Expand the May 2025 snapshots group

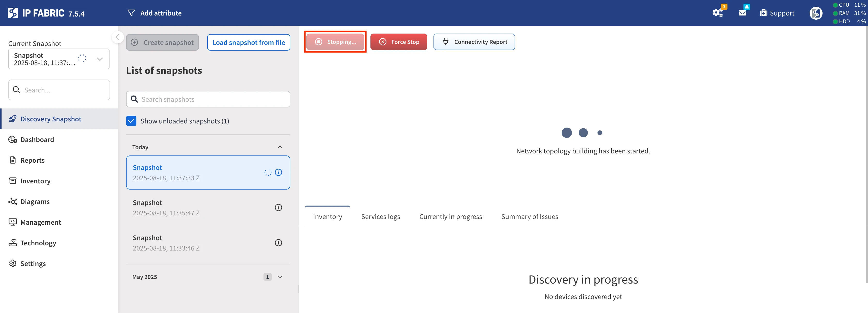point(280,277)
